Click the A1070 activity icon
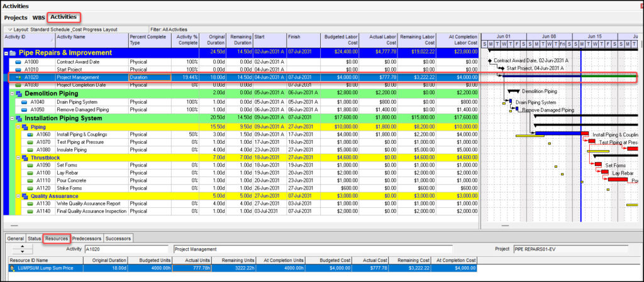 pyautogui.click(x=30, y=142)
